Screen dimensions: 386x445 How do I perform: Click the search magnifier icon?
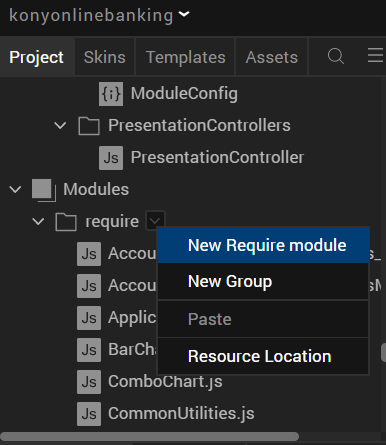[x=335, y=56]
